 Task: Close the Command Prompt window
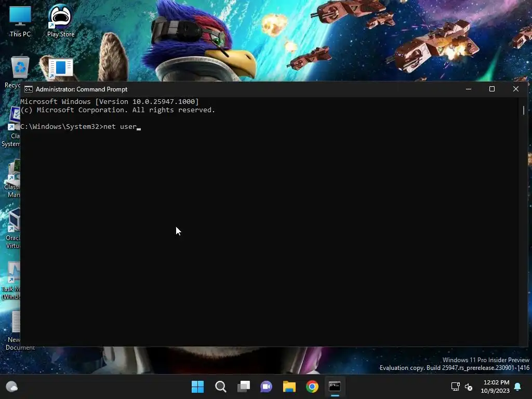click(516, 89)
